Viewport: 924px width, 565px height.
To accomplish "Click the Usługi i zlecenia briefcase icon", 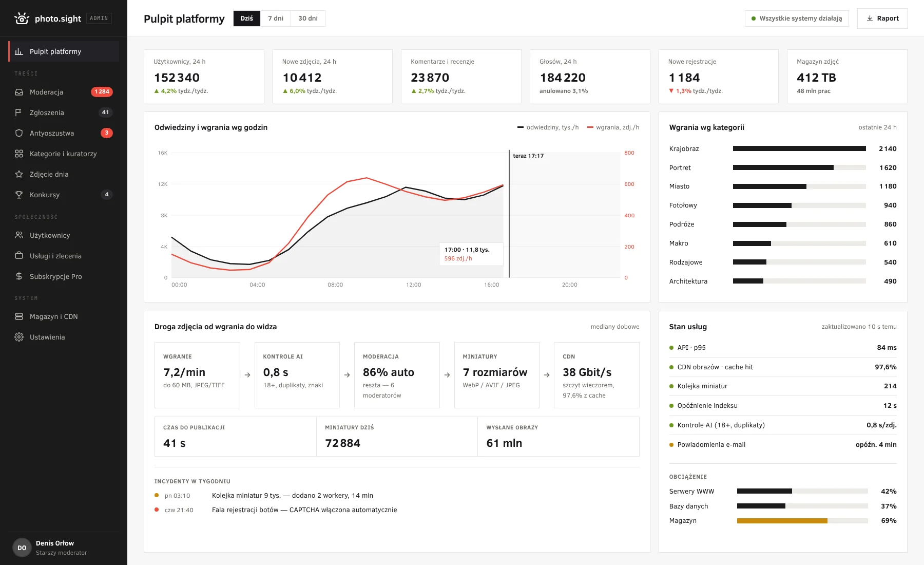I will pos(19,256).
